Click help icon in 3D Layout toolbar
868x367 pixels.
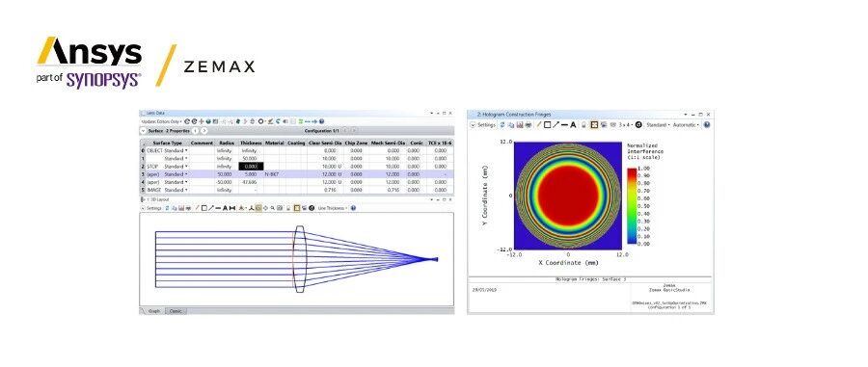click(353, 208)
